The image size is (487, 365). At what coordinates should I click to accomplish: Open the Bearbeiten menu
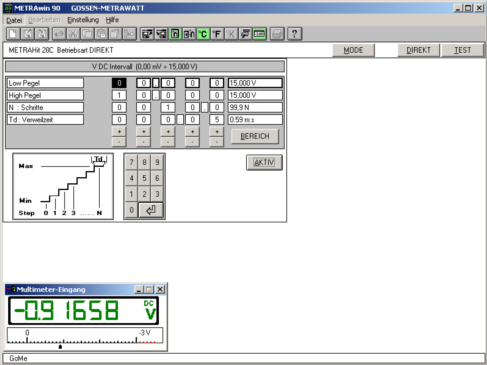[x=44, y=20]
